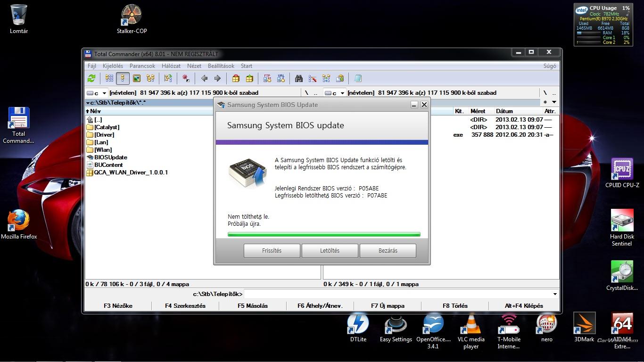Open DTLite desktop shortcut

tap(358, 328)
